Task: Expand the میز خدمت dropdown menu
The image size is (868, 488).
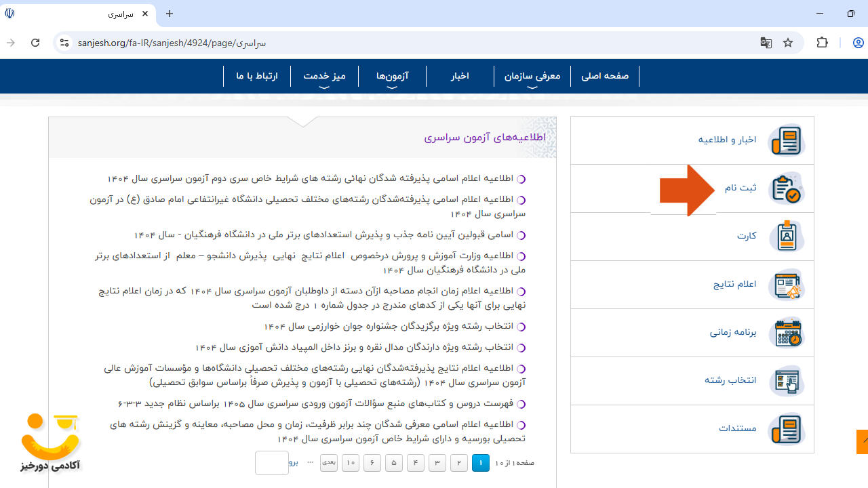Action: (x=324, y=76)
